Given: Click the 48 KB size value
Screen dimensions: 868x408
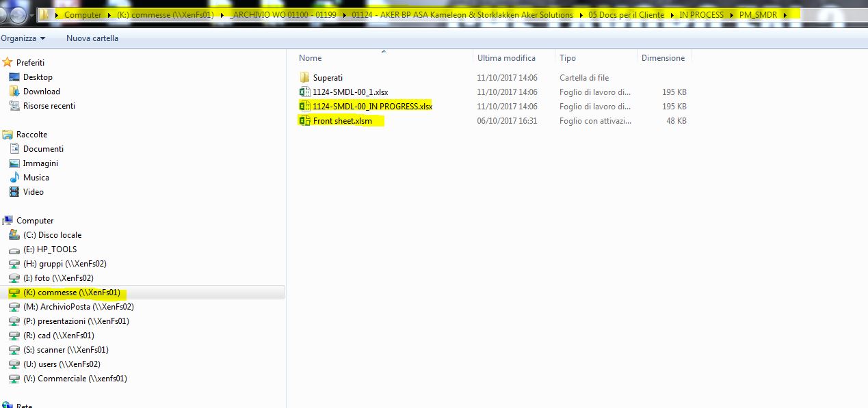Looking at the screenshot, I should tap(675, 121).
